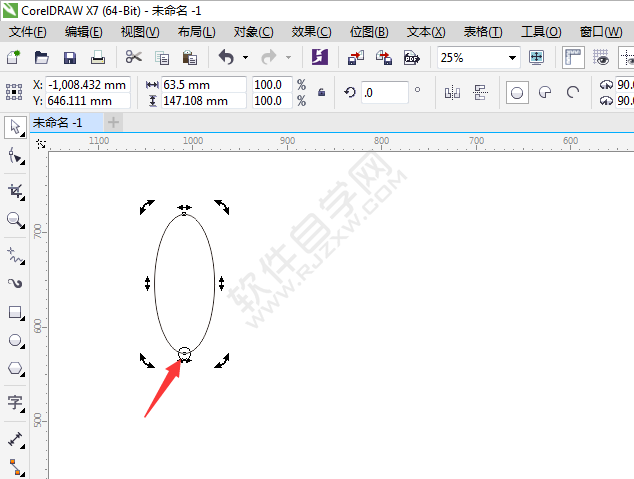Open the 视图(V) menu

pyautogui.click(x=140, y=32)
